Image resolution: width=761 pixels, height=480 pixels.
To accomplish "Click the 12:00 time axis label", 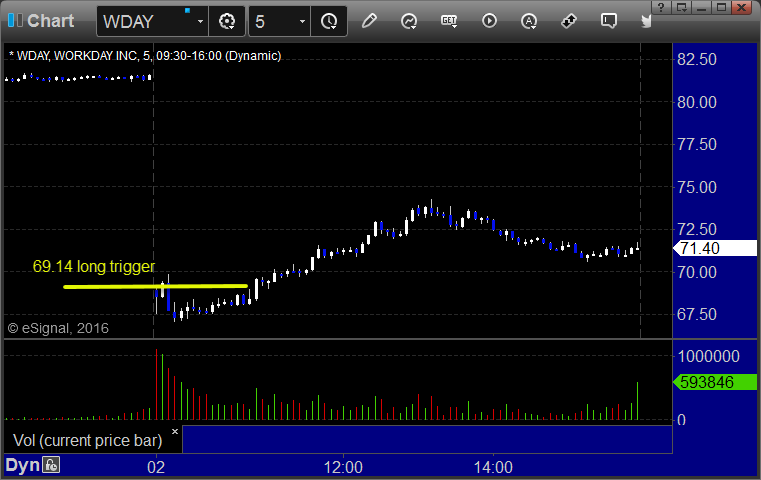I will click(343, 467).
